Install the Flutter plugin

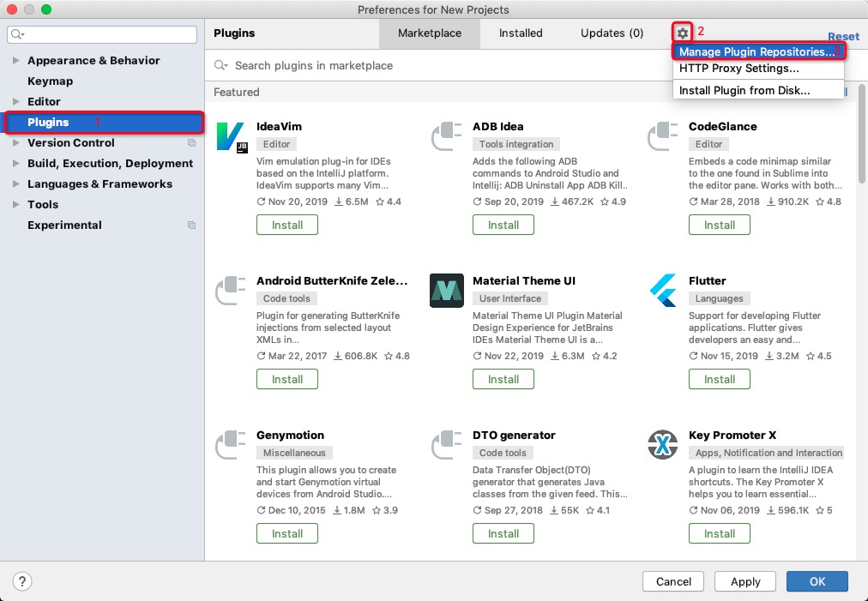pos(720,379)
